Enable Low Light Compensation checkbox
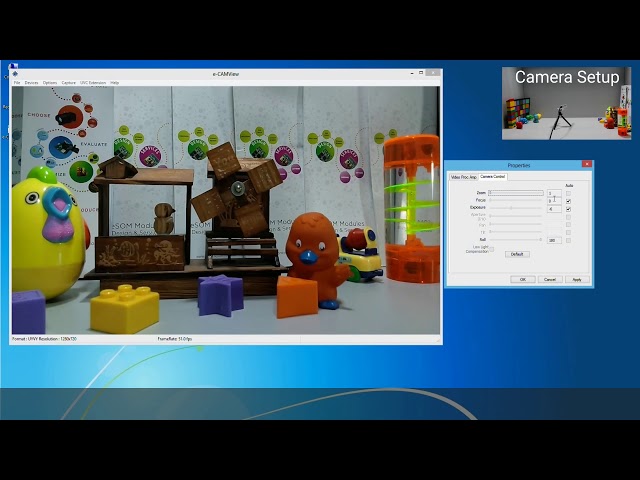Screen dimensions: 640x480 492,249
